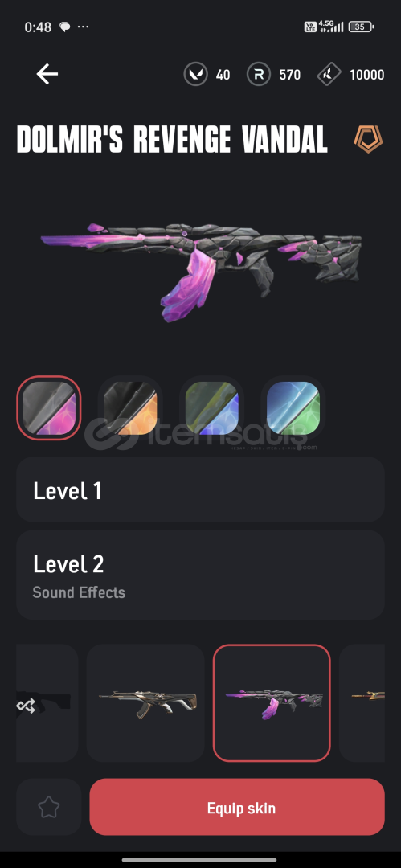The height and width of the screenshot is (868, 401).
Task: Pick the light blue green variant swatch
Action: pyautogui.click(x=293, y=408)
